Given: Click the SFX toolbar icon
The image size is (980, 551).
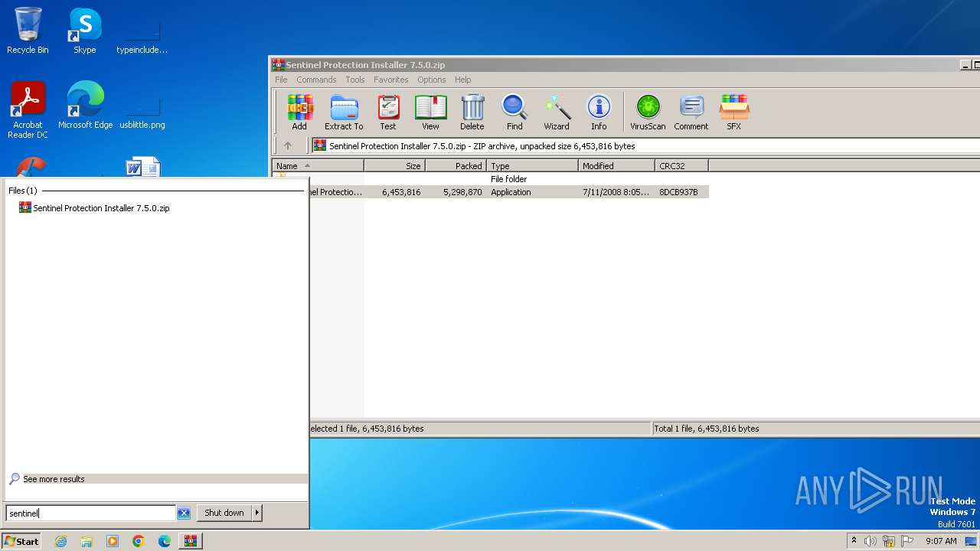Looking at the screenshot, I should click(733, 112).
